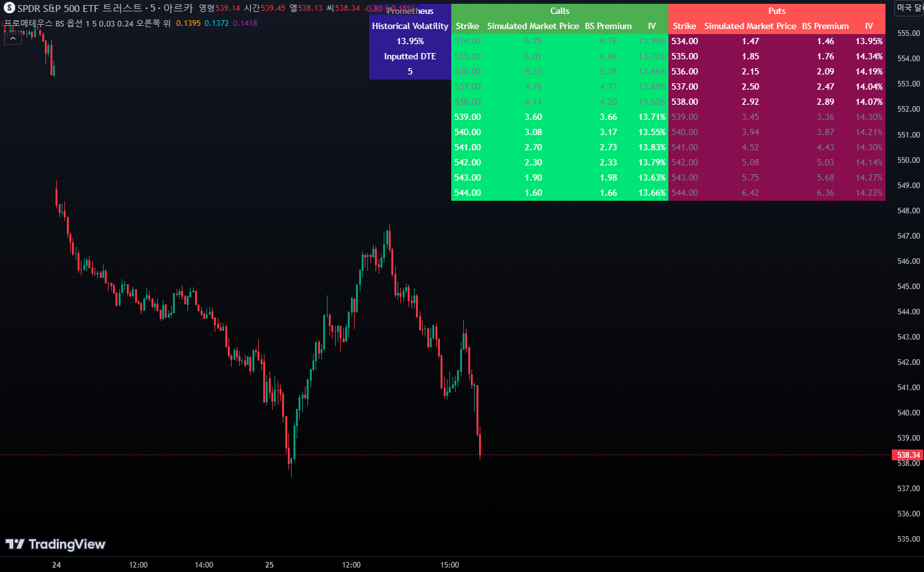Click the Calls strike 539.00 cell
This screenshot has height=572, width=924.
point(468,117)
